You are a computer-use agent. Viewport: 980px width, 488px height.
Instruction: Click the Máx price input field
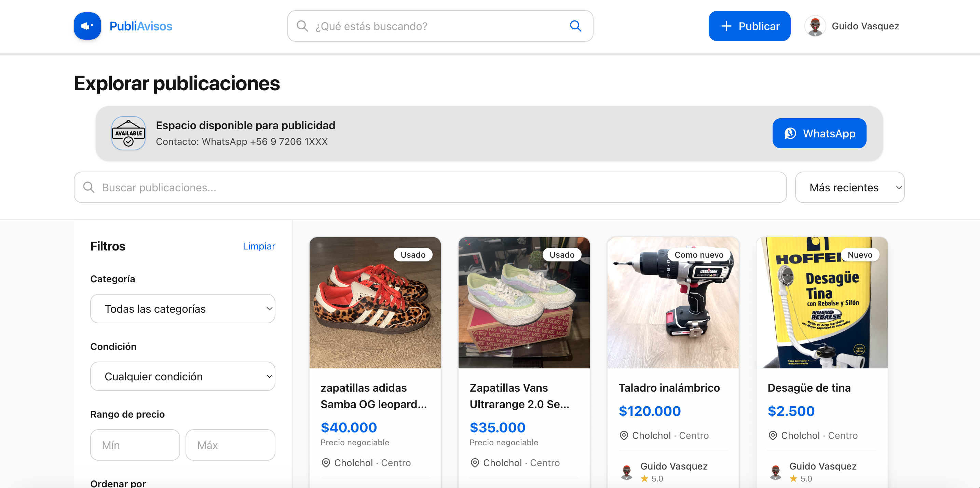(x=230, y=445)
